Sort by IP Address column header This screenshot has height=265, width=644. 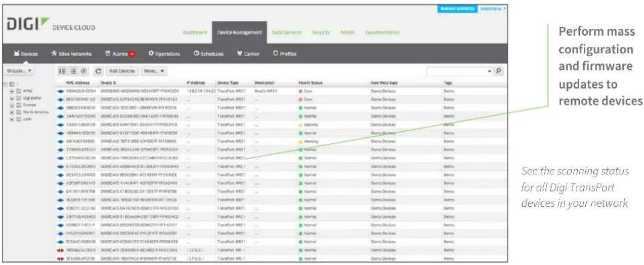pos(195,83)
